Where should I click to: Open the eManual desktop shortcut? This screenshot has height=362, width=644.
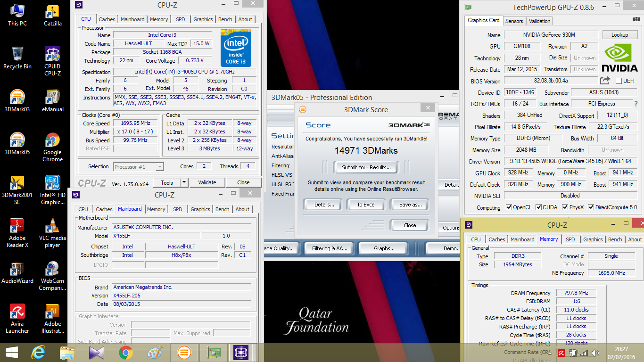tap(52, 101)
